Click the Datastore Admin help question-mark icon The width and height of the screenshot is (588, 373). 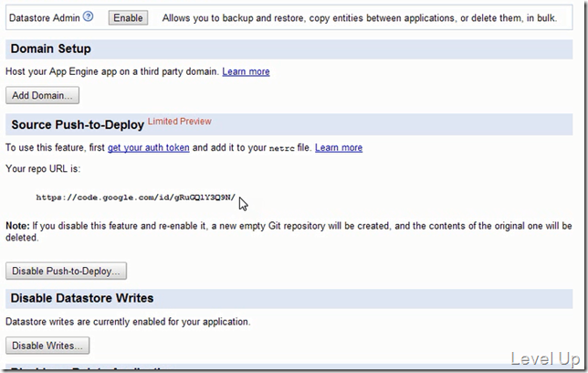tap(89, 16)
